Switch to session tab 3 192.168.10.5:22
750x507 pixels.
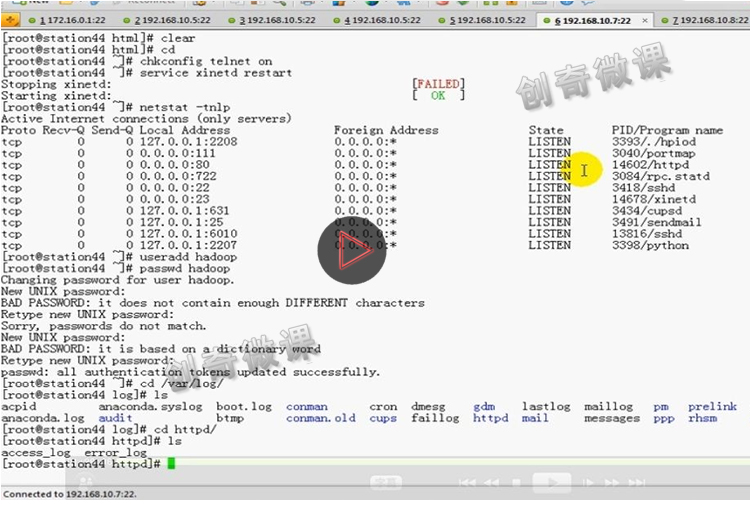[272, 21]
